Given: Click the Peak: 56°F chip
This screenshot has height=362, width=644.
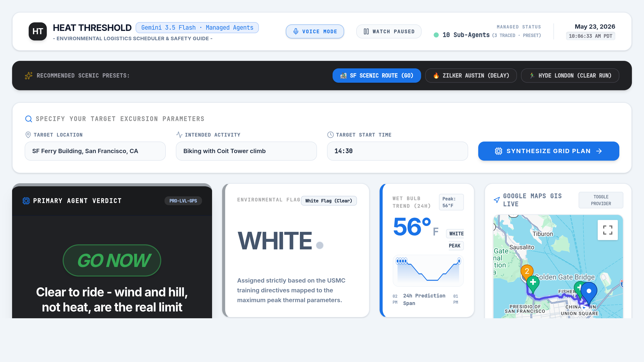Looking at the screenshot, I should pos(451,202).
